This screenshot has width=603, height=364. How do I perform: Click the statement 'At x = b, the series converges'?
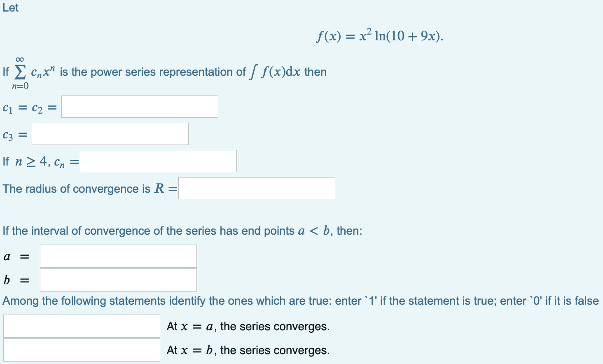(x=247, y=350)
